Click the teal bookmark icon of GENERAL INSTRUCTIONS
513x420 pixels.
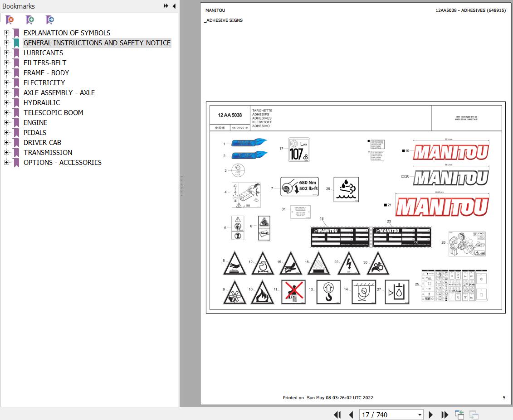click(x=16, y=43)
